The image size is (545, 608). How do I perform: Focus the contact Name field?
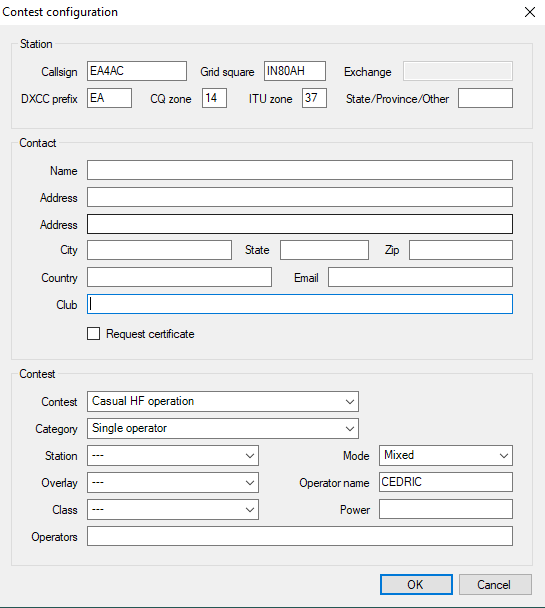coord(300,170)
